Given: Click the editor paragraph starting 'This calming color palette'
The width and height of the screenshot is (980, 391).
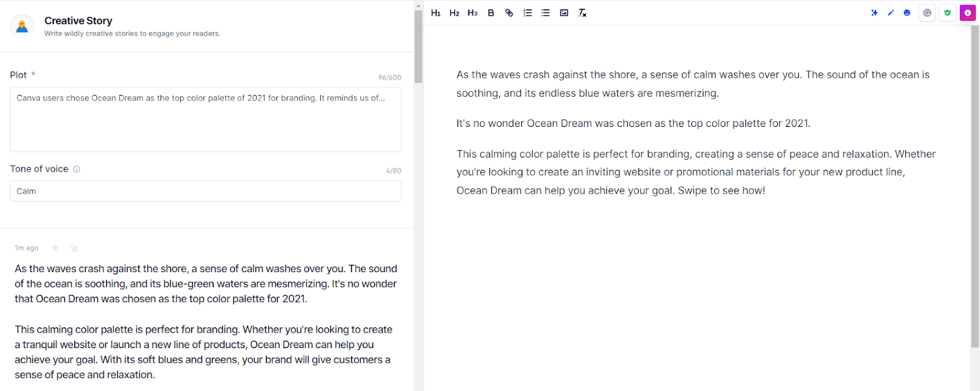Looking at the screenshot, I should (x=696, y=172).
